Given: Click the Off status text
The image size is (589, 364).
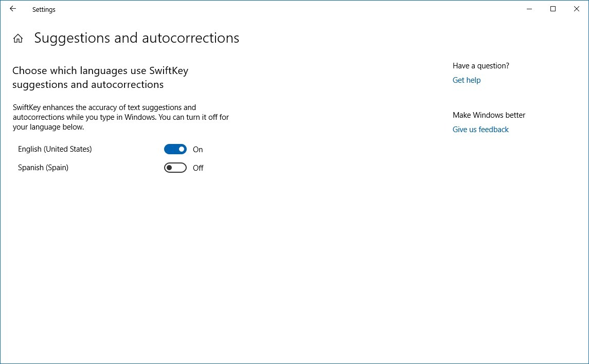Looking at the screenshot, I should click(198, 168).
